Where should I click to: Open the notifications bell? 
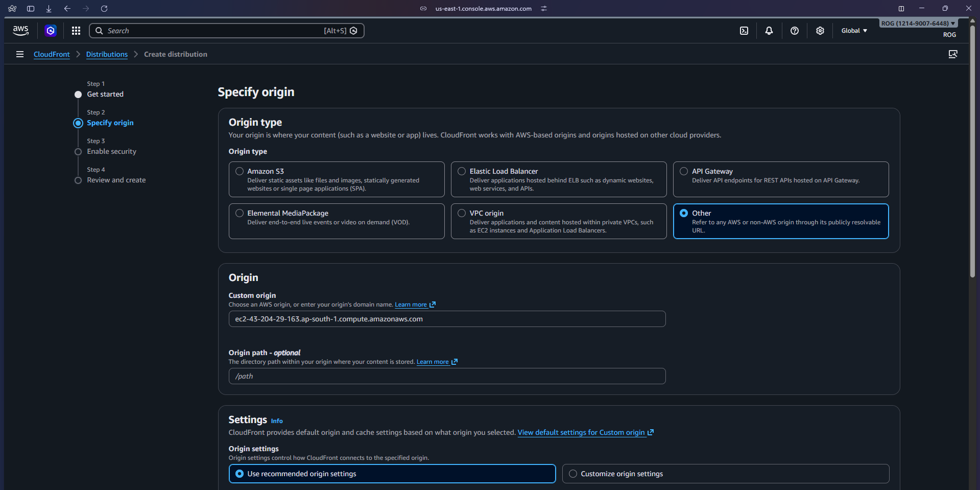click(x=769, y=31)
